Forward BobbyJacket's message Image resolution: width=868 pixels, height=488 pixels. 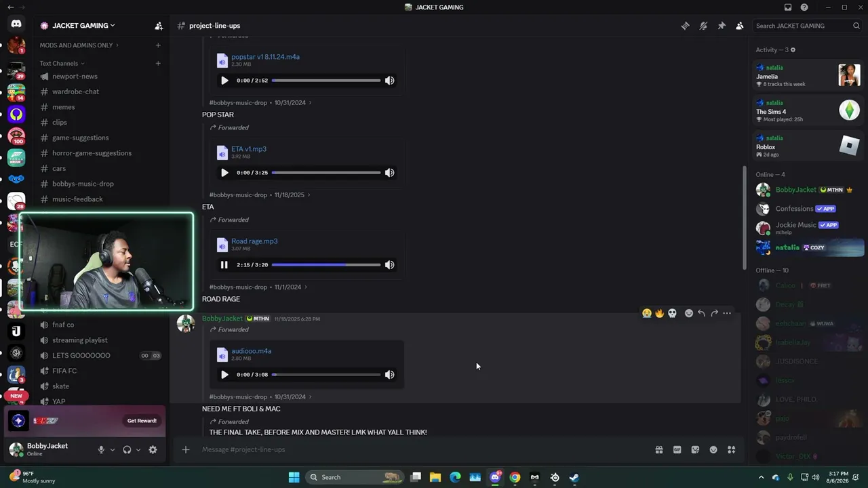(x=714, y=313)
